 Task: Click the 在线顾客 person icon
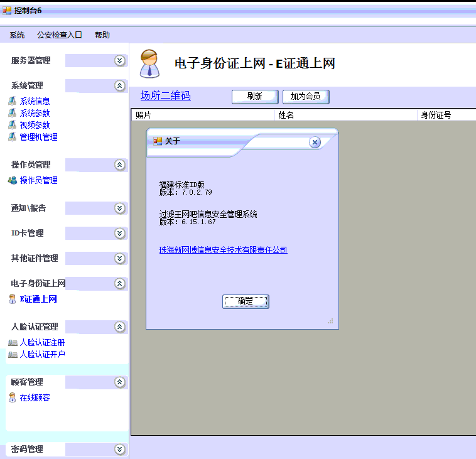pos(12,397)
